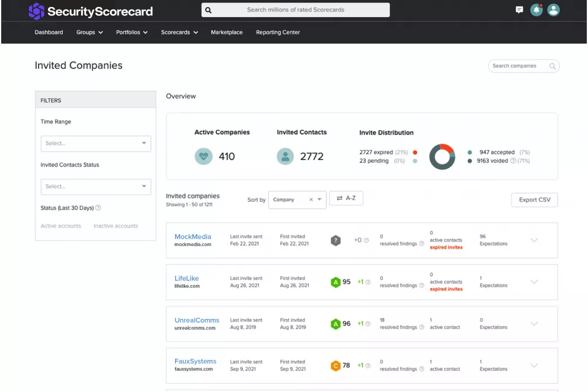The width and height of the screenshot is (588, 392).
Task: Open the Groups menu
Action: pyautogui.click(x=89, y=32)
